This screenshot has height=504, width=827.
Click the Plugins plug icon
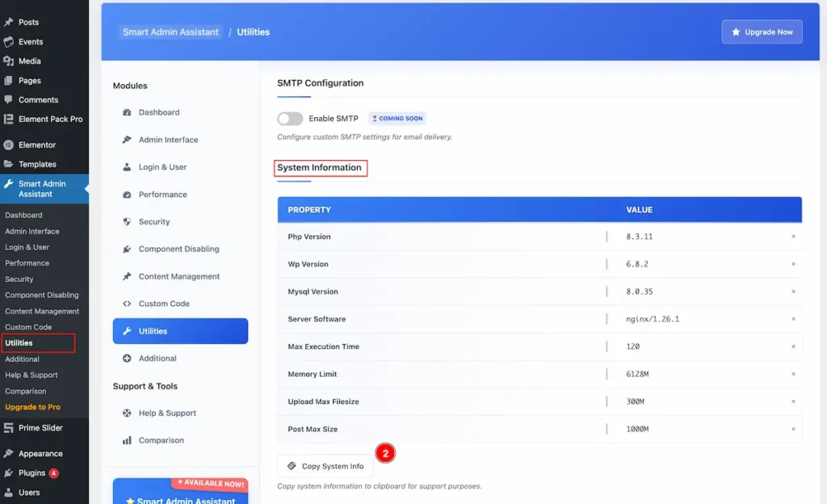coord(8,472)
